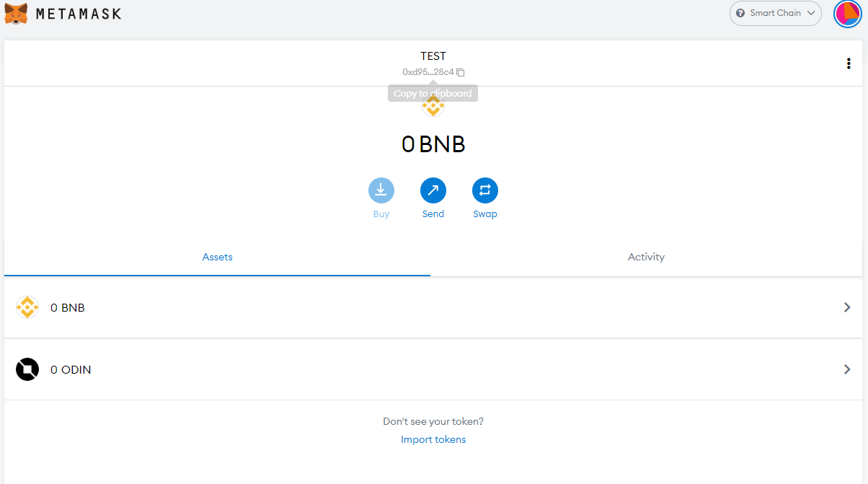Click the BNB token icon in asset list
Image resolution: width=868 pixels, height=484 pixels.
click(27, 307)
